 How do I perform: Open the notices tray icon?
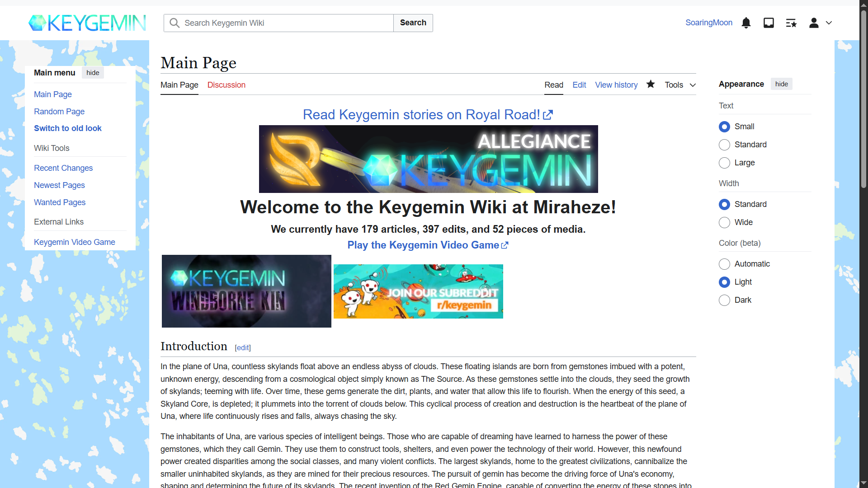point(769,23)
